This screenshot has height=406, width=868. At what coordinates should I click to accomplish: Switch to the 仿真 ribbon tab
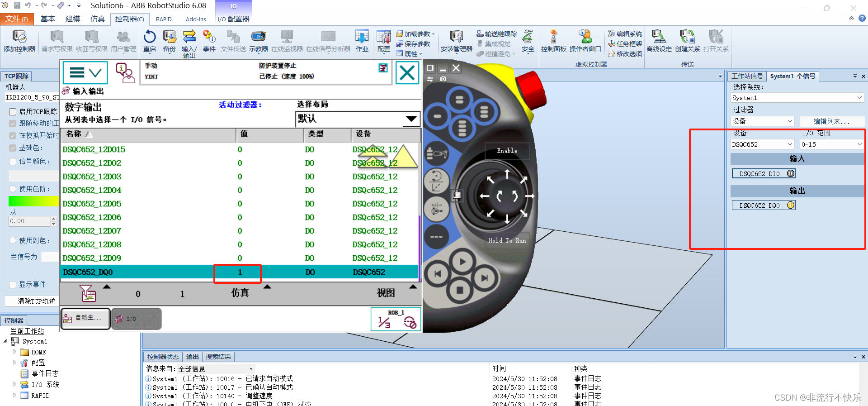[x=98, y=19]
